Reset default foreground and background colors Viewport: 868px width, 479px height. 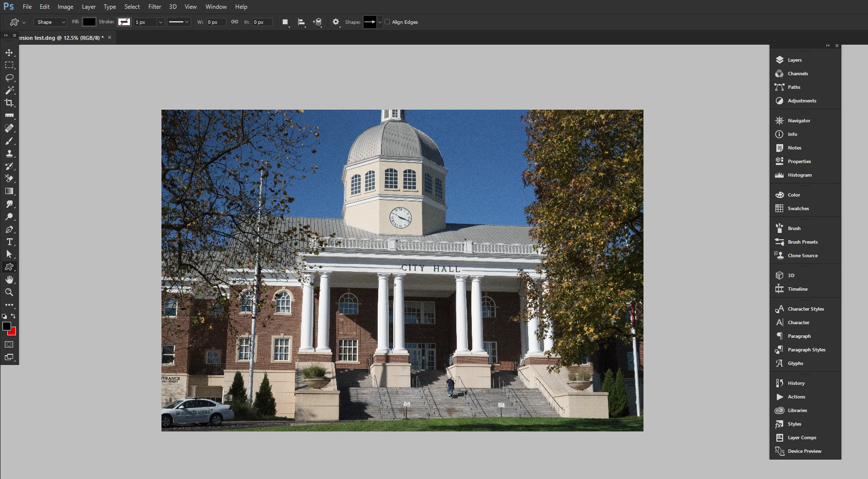4,316
